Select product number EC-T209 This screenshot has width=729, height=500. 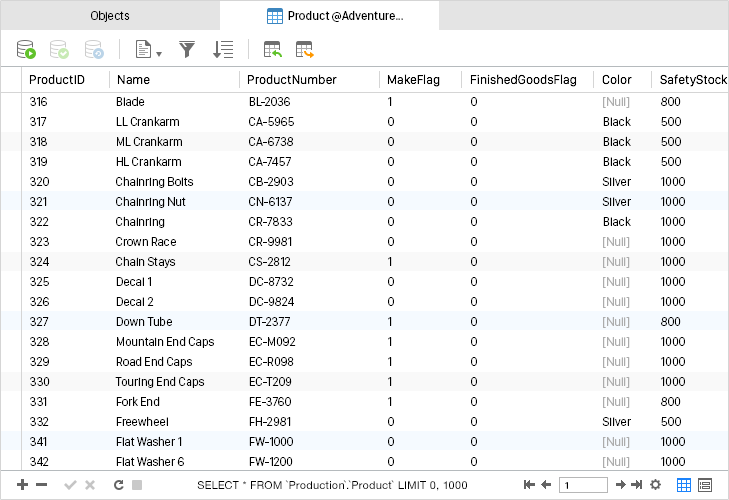pyautogui.click(x=270, y=382)
